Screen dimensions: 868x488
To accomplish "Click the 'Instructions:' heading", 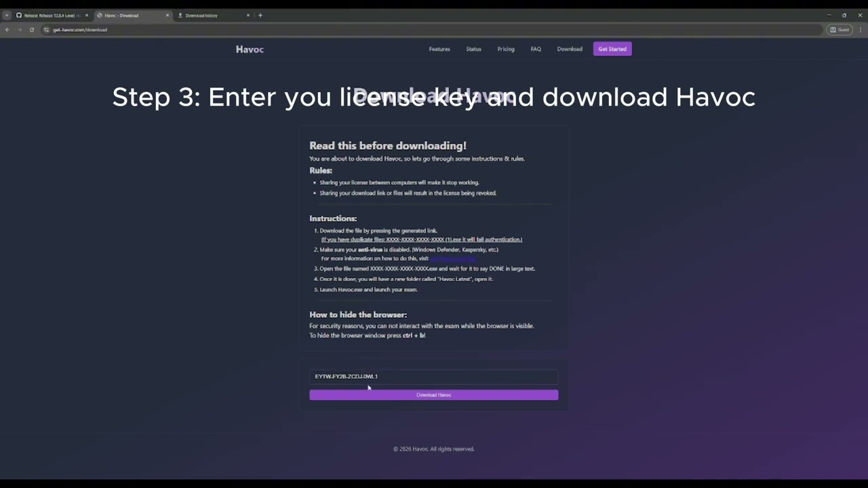I will (333, 218).
